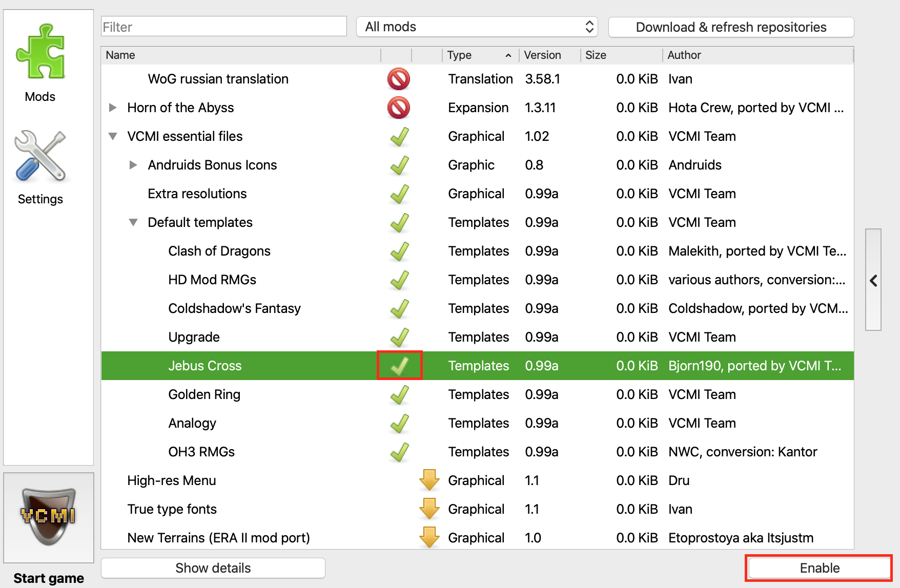The image size is (900, 588).
Task: Click the Filter text input field
Action: (x=223, y=27)
